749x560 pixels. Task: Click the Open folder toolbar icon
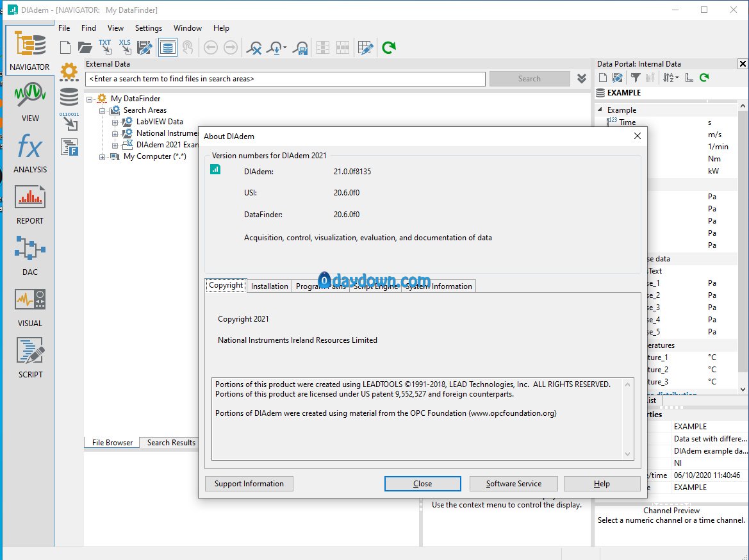(x=85, y=47)
